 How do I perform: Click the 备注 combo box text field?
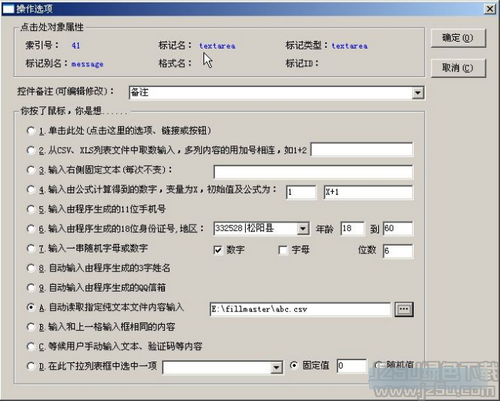click(x=270, y=92)
